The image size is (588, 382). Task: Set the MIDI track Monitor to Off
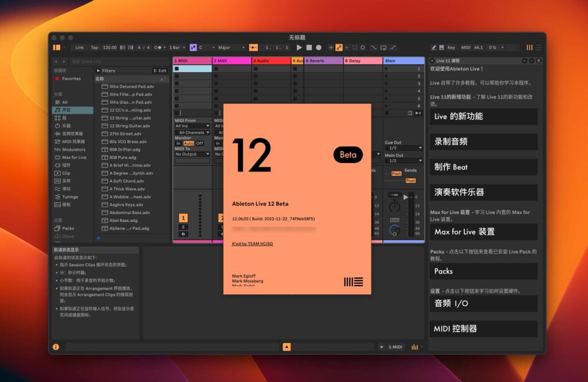coord(200,143)
